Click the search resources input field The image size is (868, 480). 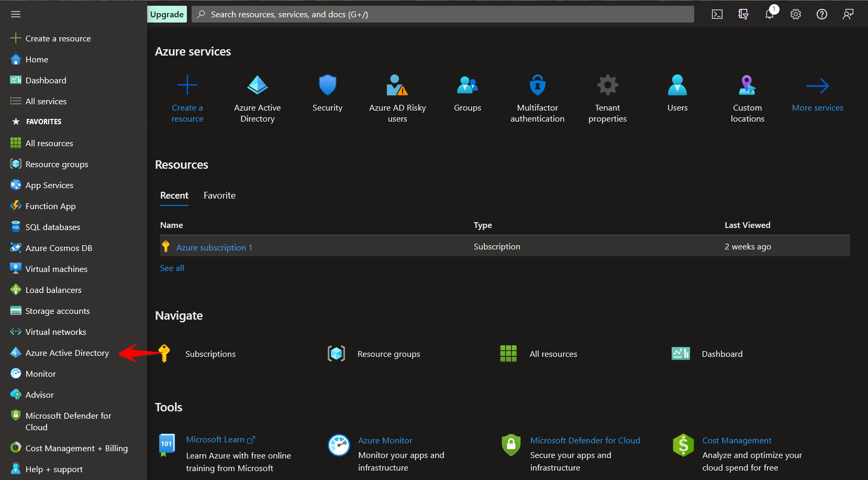[443, 14]
